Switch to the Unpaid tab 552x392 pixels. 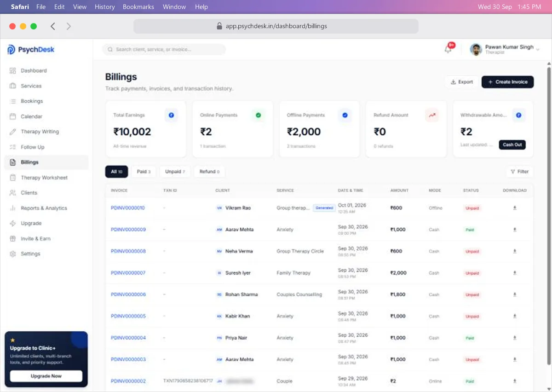coord(175,172)
